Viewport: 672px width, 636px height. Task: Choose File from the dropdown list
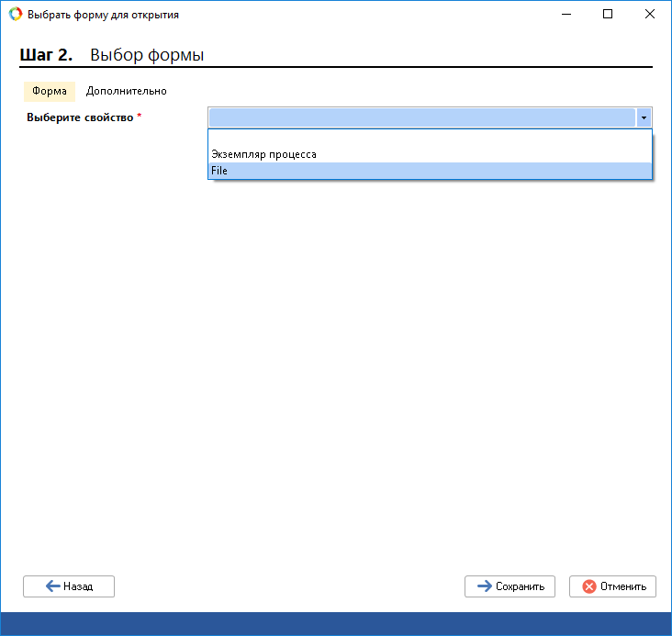click(220, 171)
